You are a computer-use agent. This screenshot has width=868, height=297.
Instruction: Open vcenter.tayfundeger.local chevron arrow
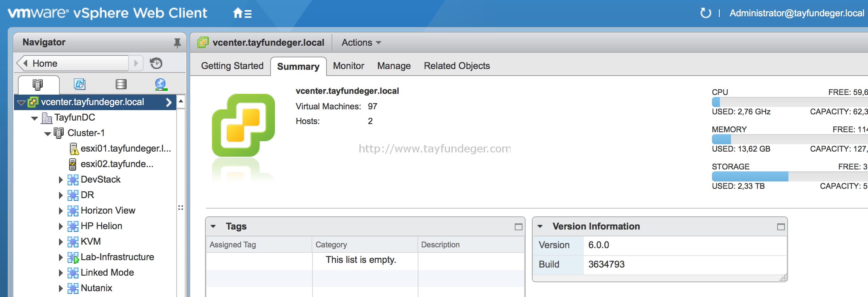click(x=168, y=102)
